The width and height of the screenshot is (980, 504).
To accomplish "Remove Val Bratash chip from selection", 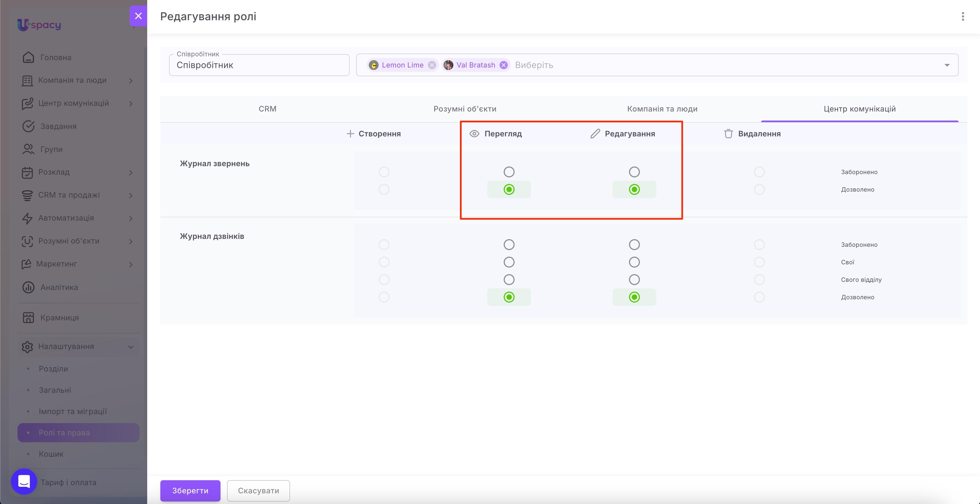I will (504, 65).
